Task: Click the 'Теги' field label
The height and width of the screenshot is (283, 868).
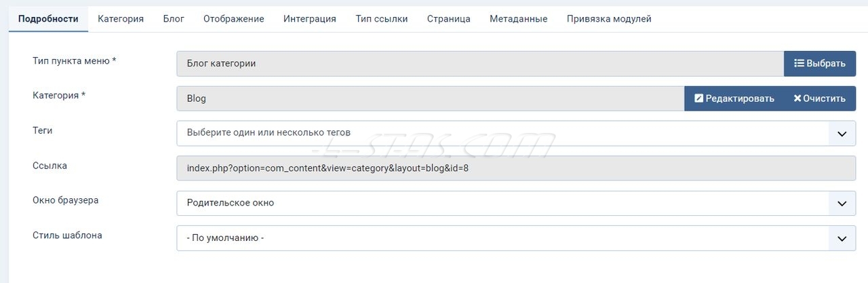Action: point(42,130)
